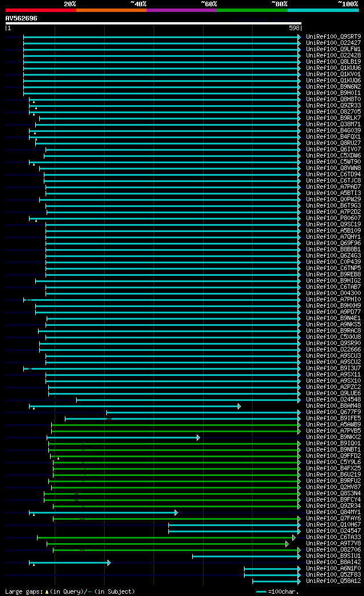Select the UniRef100_A9NKS5 label
This screenshot has height=596, width=364.
[334, 325]
